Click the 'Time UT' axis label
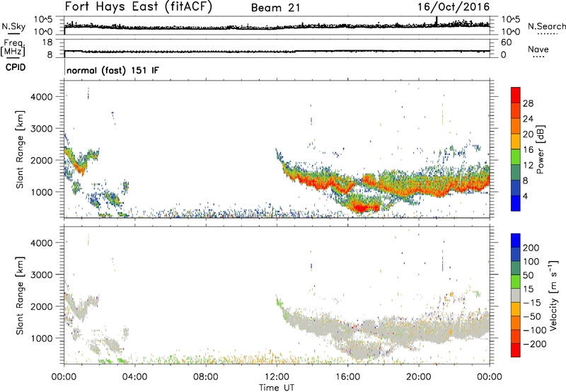Image resolution: width=566 pixels, height=392 pixels. 277,388
